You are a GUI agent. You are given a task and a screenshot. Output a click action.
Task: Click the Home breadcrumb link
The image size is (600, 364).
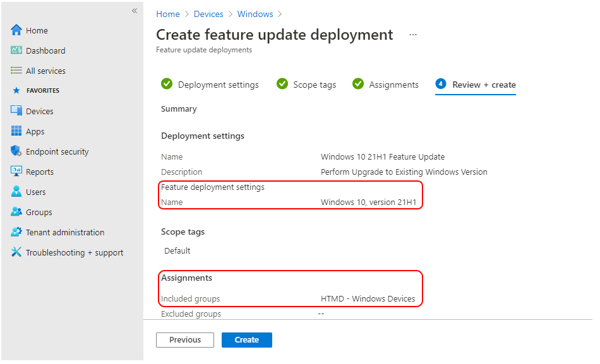tap(167, 14)
